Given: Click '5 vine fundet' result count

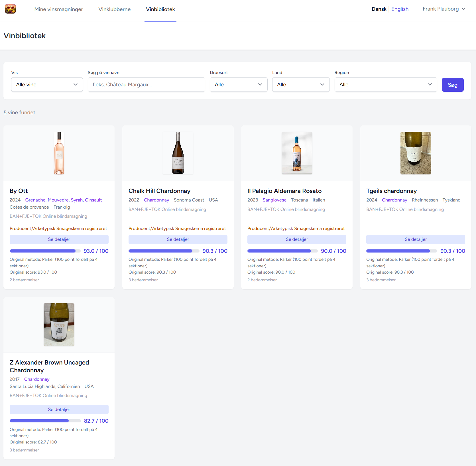Looking at the screenshot, I should tap(19, 113).
